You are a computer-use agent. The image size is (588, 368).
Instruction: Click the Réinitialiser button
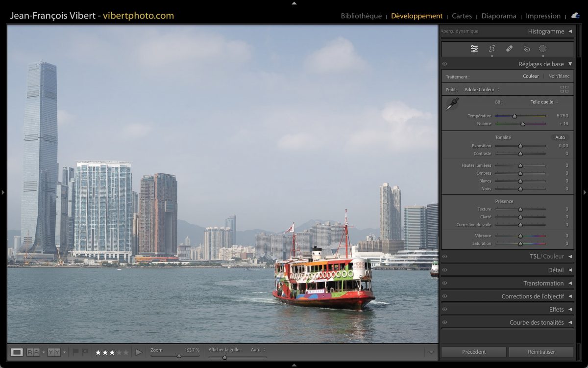click(541, 352)
